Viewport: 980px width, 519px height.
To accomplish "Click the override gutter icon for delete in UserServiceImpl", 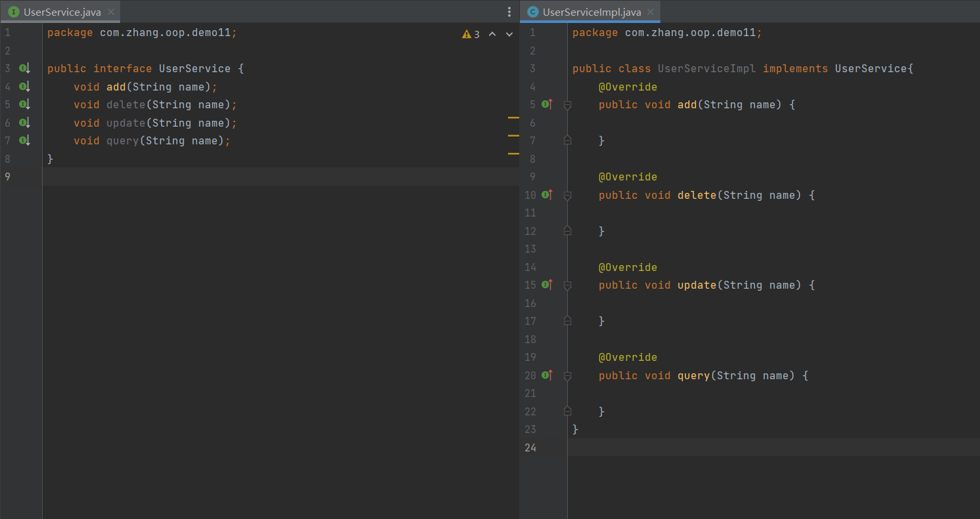I will 547,195.
